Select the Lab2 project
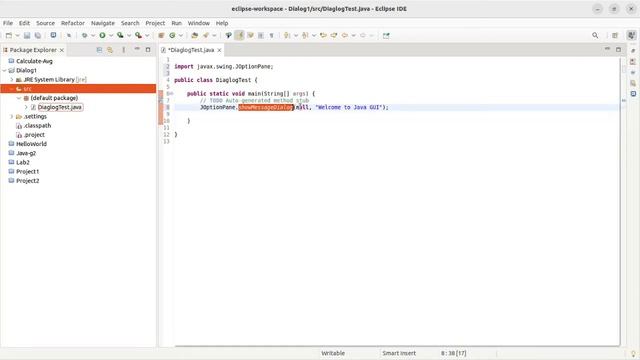This screenshot has height=360, width=640. [23, 162]
